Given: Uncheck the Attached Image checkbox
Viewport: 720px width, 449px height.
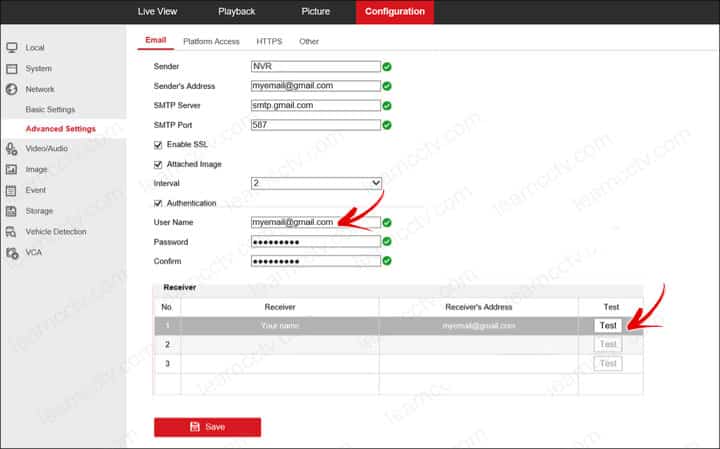Looking at the screenshot, I should click(157, 164).
